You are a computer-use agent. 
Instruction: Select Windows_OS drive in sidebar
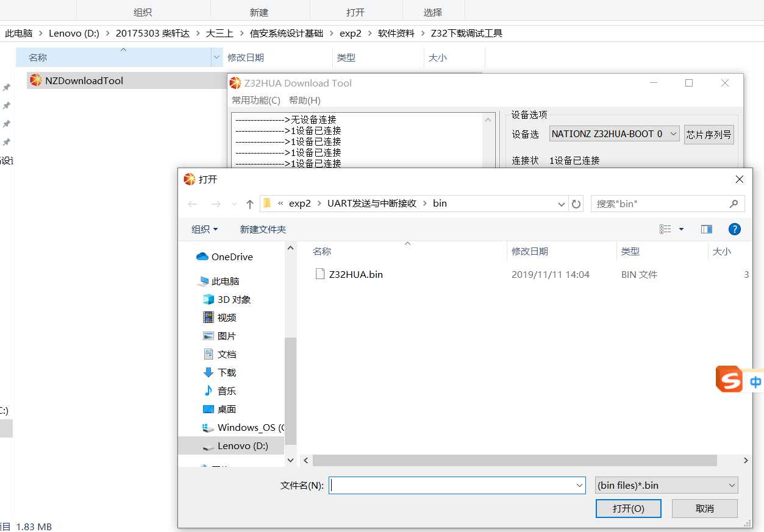pyautogui.click(x=243, y=427)
